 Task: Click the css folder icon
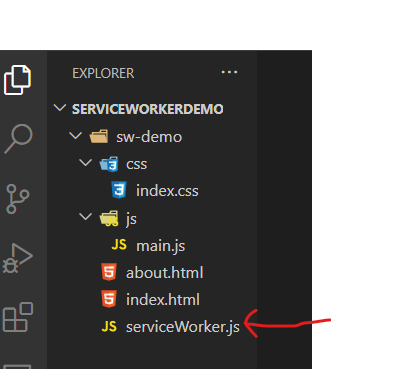click(x=109, y=164)
